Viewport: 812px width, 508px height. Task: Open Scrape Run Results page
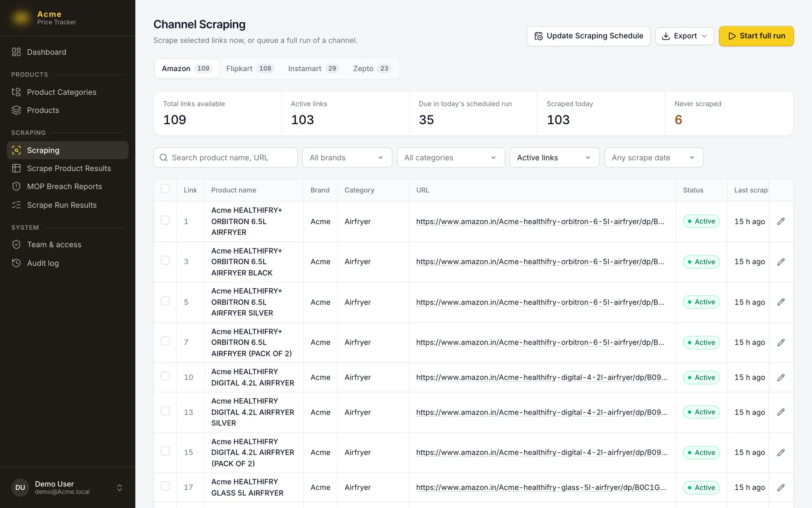click(68, 205)
